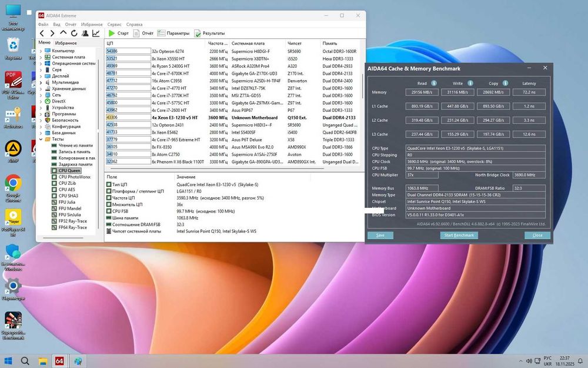Click Save in Cache & Memory Benchmark
Image resolution: width=588 pixels, height=368 pixels.
(380, 235)
